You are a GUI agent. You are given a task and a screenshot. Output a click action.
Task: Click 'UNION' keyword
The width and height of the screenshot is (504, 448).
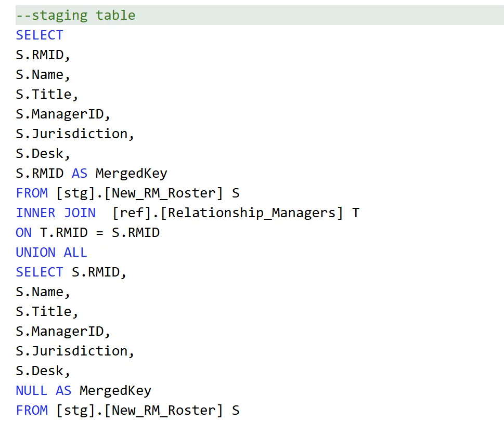coord(36,253)
